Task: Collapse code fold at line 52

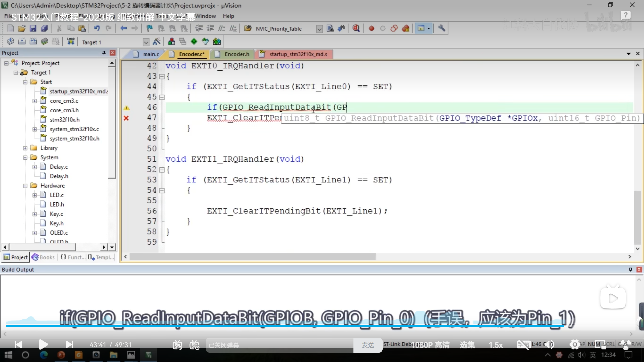Action: tap(162, 170)
